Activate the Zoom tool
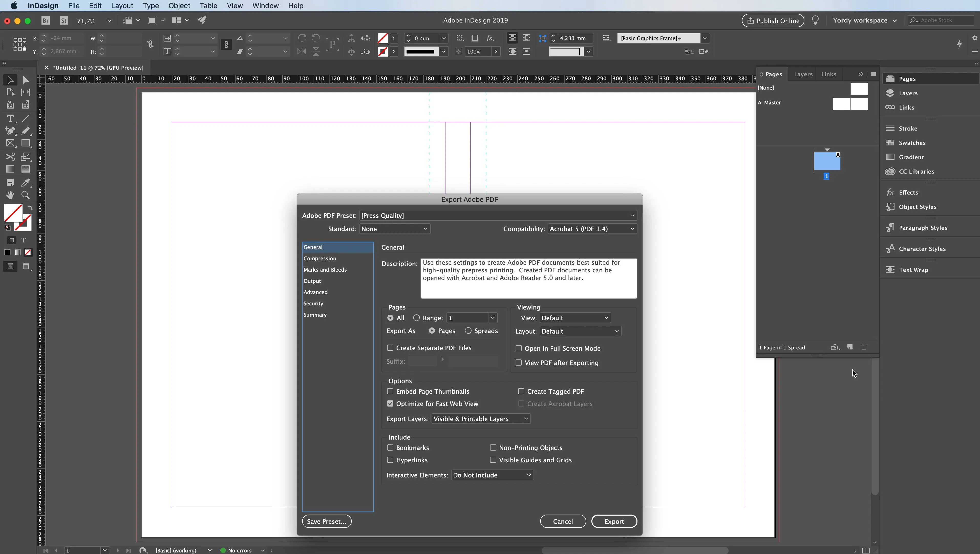Image resolution: width=980 pixels, height=554 pixels. coord(26,195)
